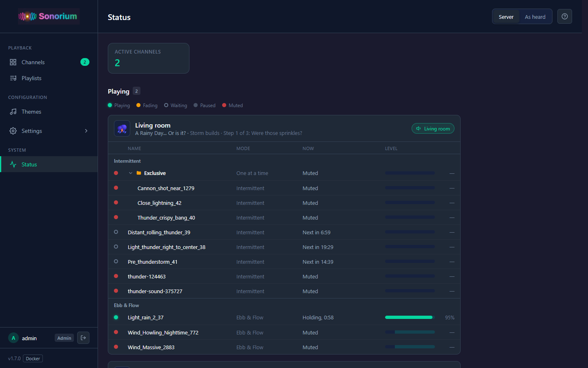
Task: Click the Fading legend item
Action: tap(147, 105)
